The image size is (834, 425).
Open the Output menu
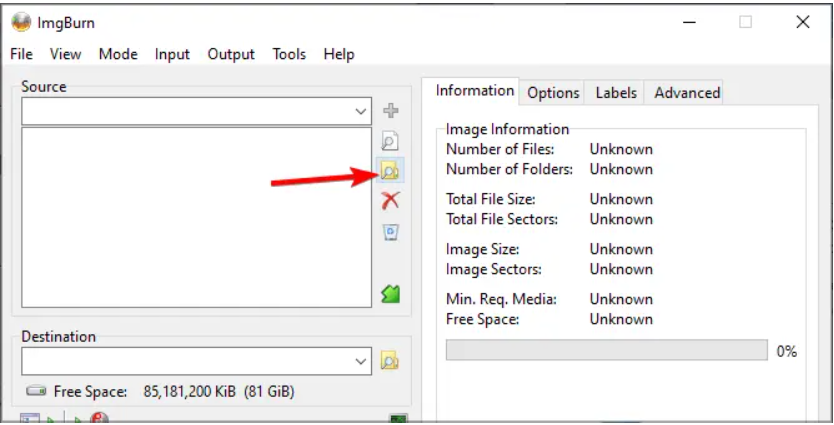tap(231, 54)
